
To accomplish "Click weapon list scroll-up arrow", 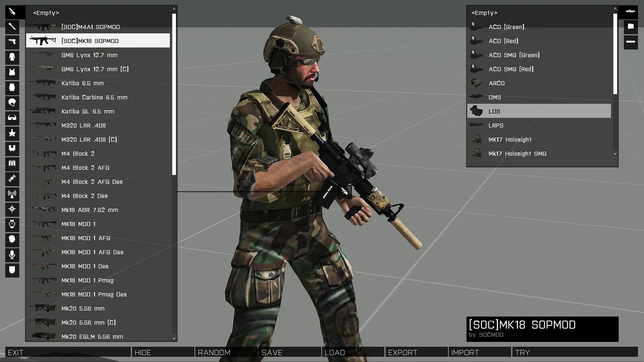I will [x=174, y=8].
